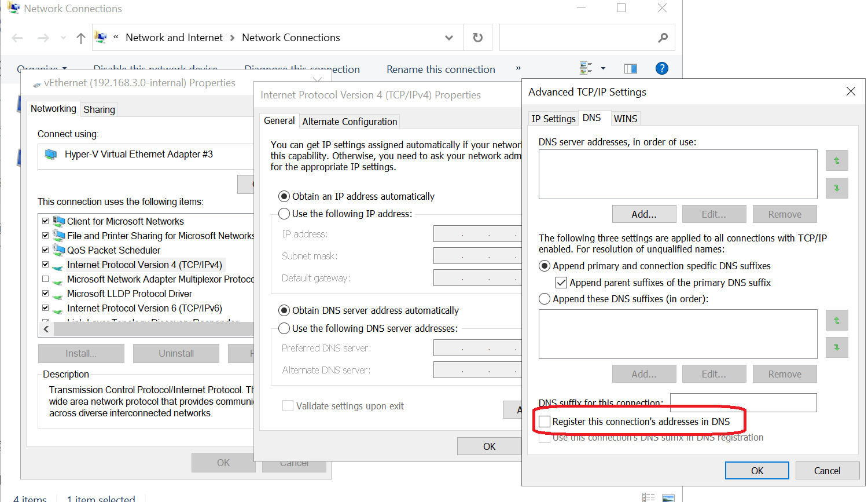Toggle File and Printer Sharing checkbox
Image resolution: width=868 pixels, height=502 pixels.
coord(45,235)
